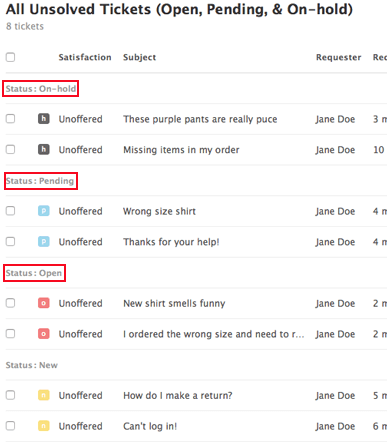
Task: Click open status icon for 'New shirt smells funny'
Action: 44,303
